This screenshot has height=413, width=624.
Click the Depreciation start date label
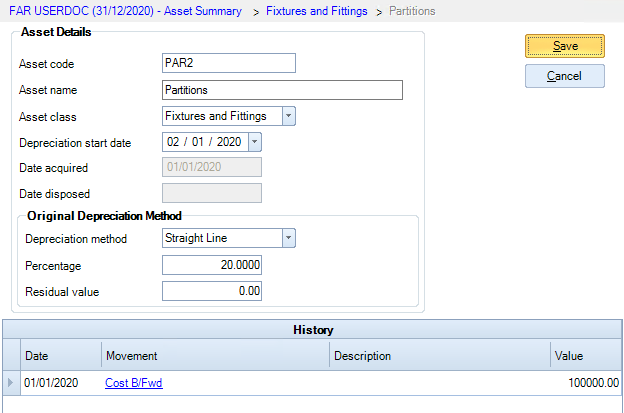point(75,143)
